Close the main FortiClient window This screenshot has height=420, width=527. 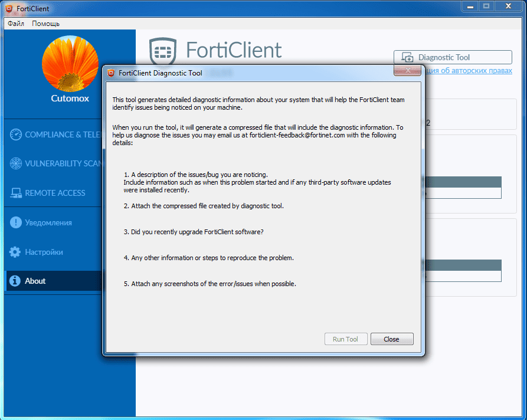pyautogui.click(x=508, y=6)
